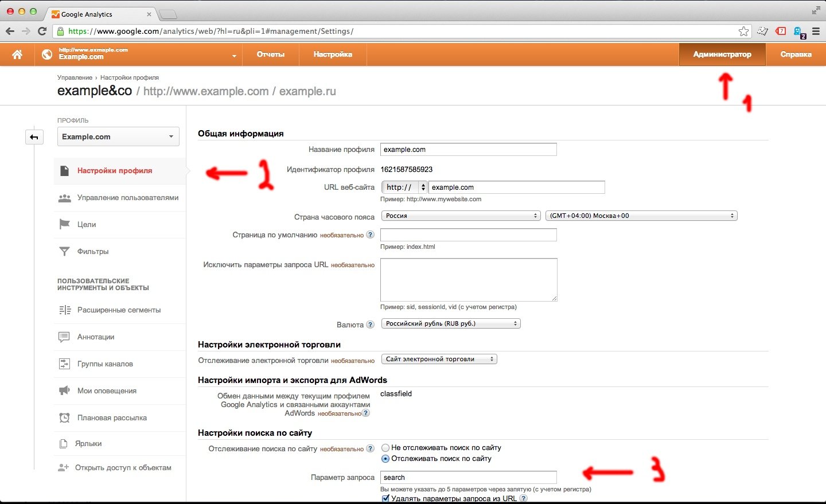The image size is (826, 504).
Task: Toggle 'Удалять параметры запроса из URL' checkbox
Action: tap(385, 498)
